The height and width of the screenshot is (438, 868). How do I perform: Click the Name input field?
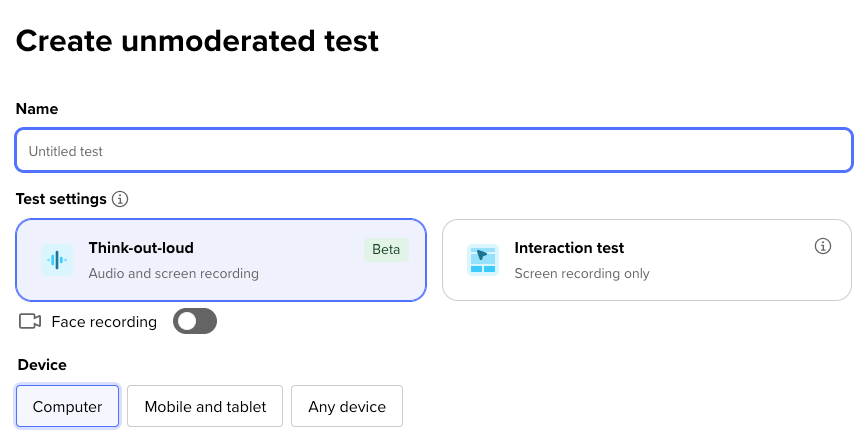click(434, 151)
